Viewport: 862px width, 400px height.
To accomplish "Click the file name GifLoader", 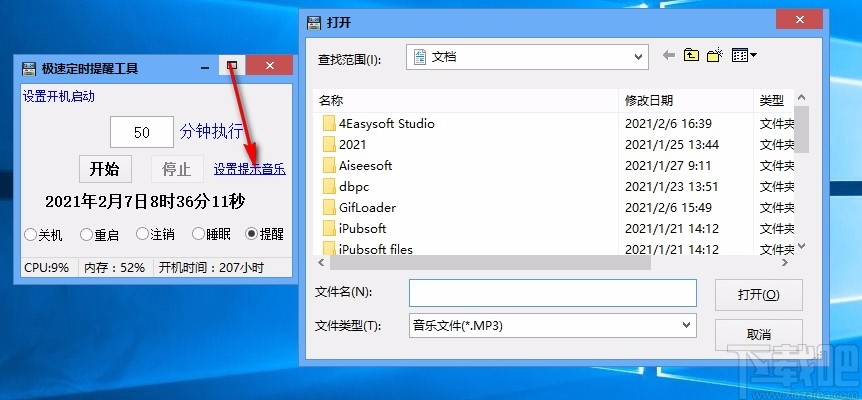I will 367,207.
